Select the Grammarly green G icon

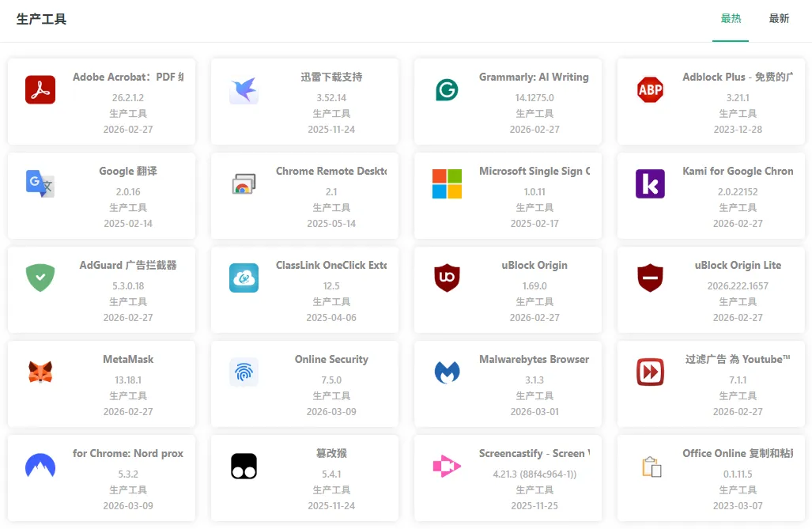pyautogui.click(x=447, y=89)
